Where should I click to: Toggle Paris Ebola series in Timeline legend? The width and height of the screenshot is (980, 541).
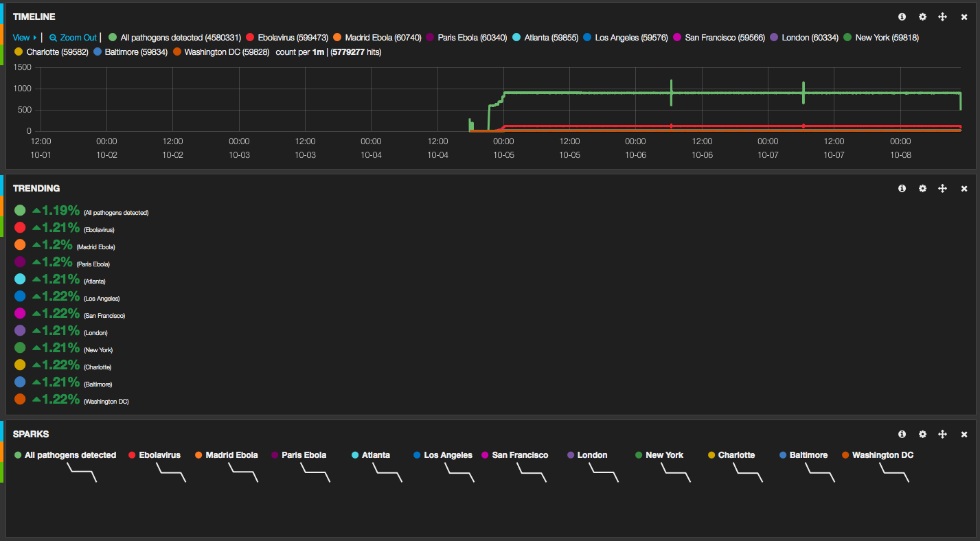466,38
